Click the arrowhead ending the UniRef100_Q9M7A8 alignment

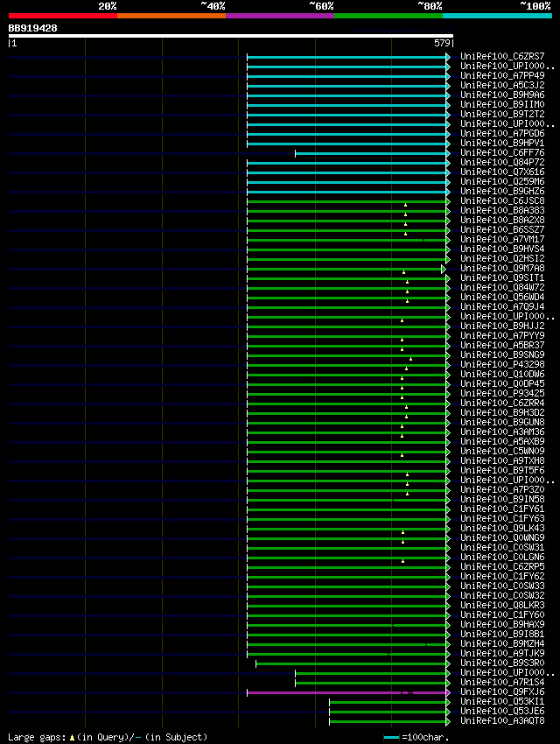[x=444, y=269]
